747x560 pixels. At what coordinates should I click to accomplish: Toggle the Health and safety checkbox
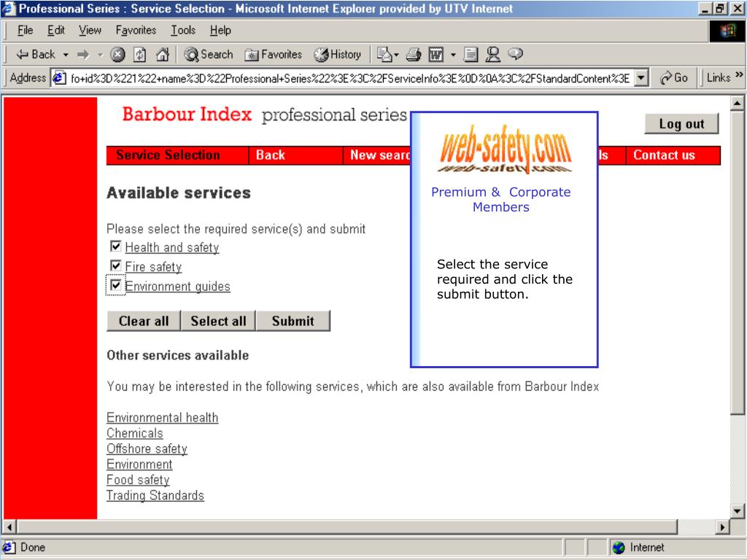tap(115, 246)
